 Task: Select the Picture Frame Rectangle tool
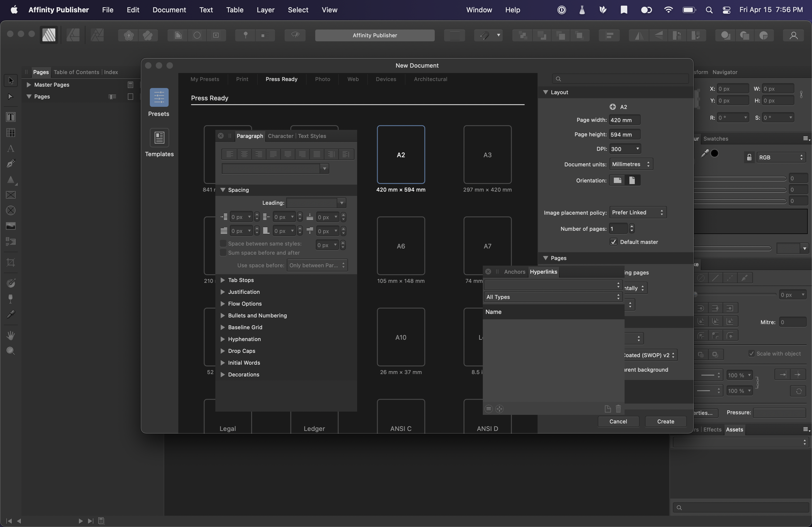(x=10, y=195)
